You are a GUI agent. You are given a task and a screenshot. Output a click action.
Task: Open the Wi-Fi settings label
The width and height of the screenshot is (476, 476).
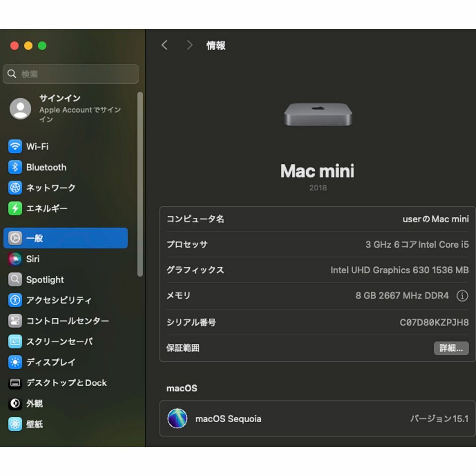37,147
